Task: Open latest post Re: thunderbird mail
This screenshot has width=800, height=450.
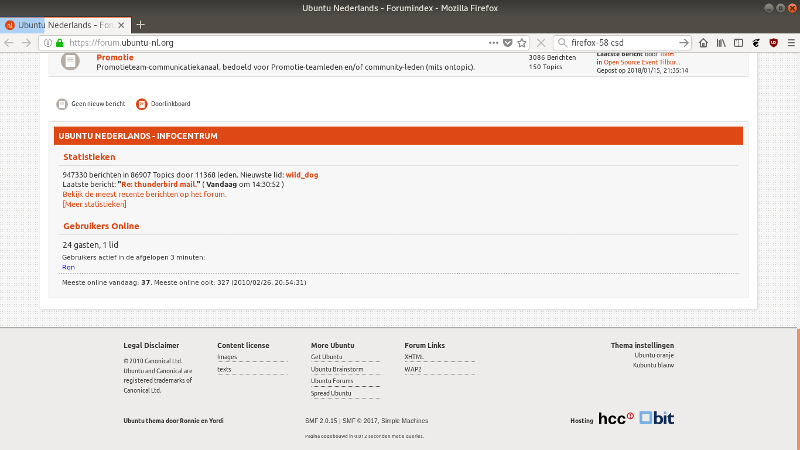Action: click(159, 185)
